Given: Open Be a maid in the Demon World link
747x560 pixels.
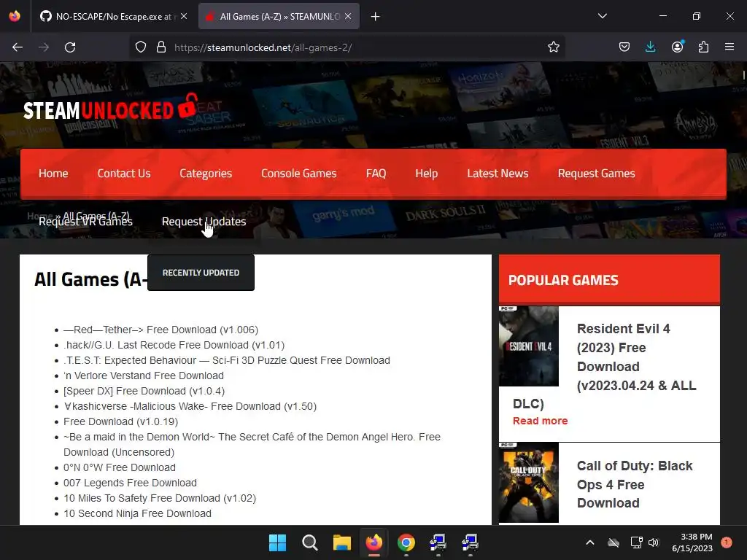Looking at the screenshot, I should pos(252,444).
